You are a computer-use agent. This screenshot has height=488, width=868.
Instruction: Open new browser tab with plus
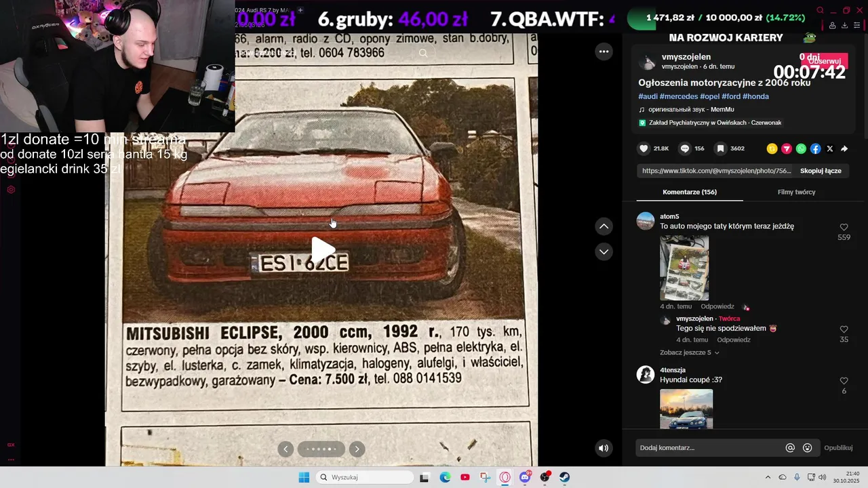click(300, 10)
